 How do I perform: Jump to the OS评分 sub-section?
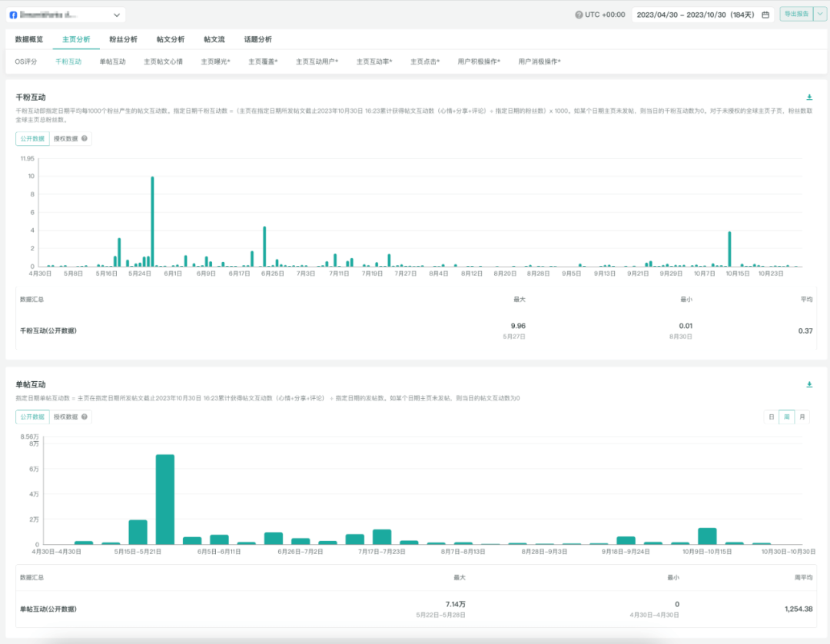(x=26, y=61)
